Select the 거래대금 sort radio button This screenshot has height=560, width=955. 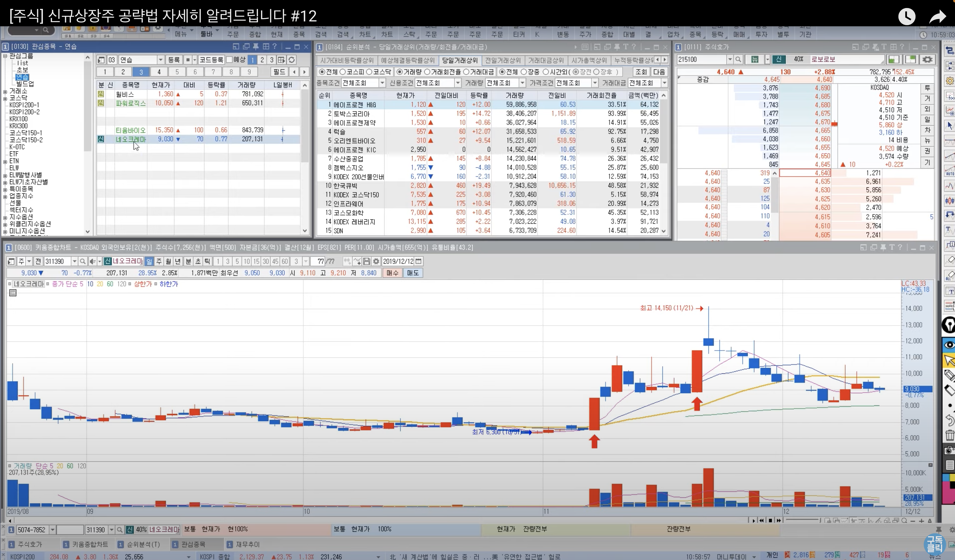[x=467, y=72]
